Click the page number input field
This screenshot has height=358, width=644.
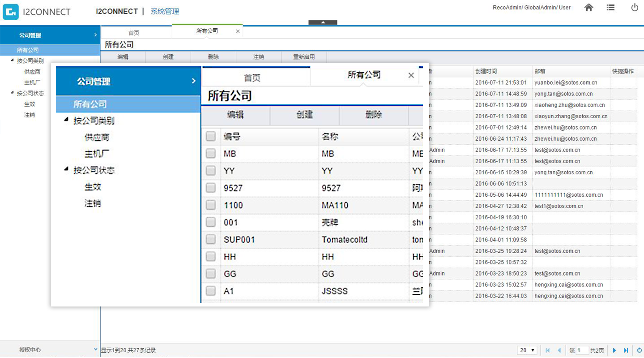(582, 350)
